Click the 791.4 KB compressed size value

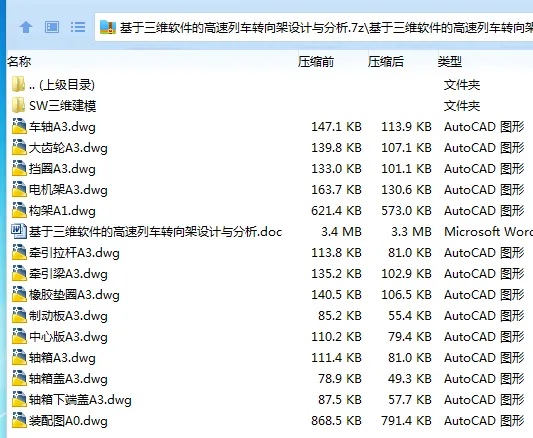(x=406, y=421)
